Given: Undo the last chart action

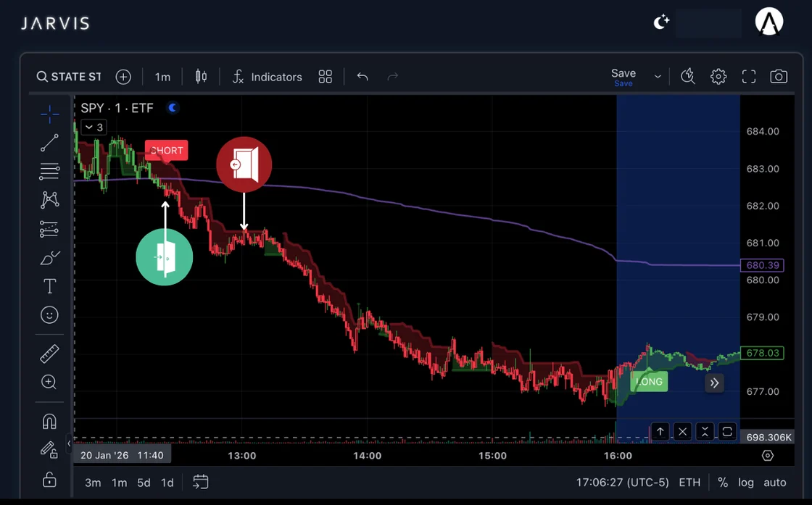Looking at the screenshot, I should point(362,77).
